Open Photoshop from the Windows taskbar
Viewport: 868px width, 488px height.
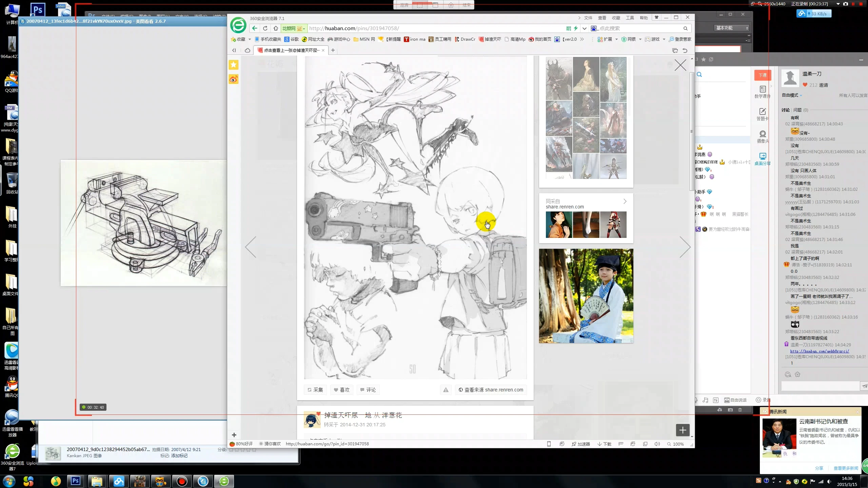(x=76, y=481)
